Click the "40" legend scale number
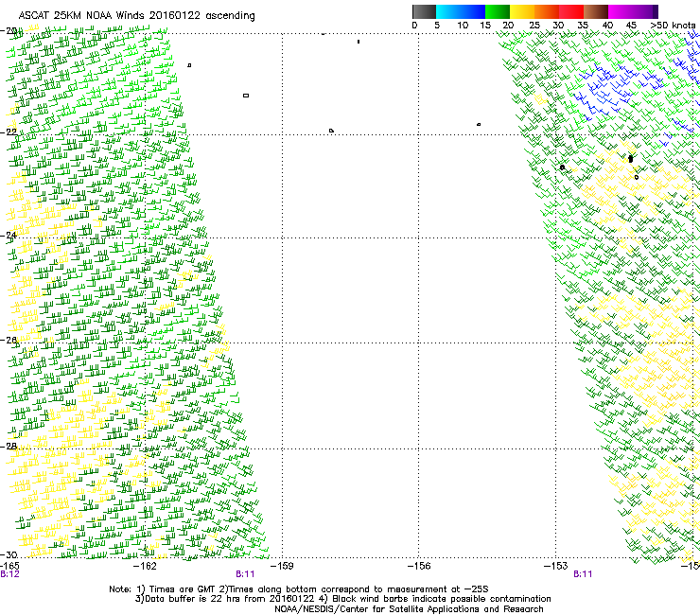The image size is (700, 615). pos(607,26)
